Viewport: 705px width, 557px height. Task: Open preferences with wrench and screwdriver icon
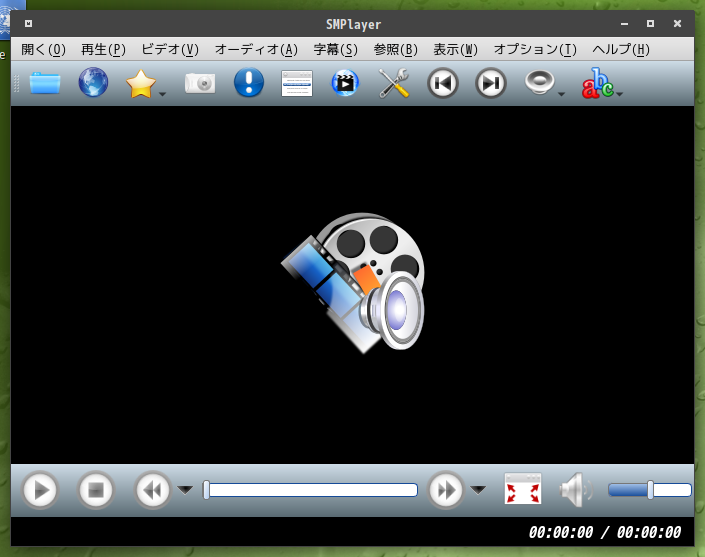[x=393, y=83]
